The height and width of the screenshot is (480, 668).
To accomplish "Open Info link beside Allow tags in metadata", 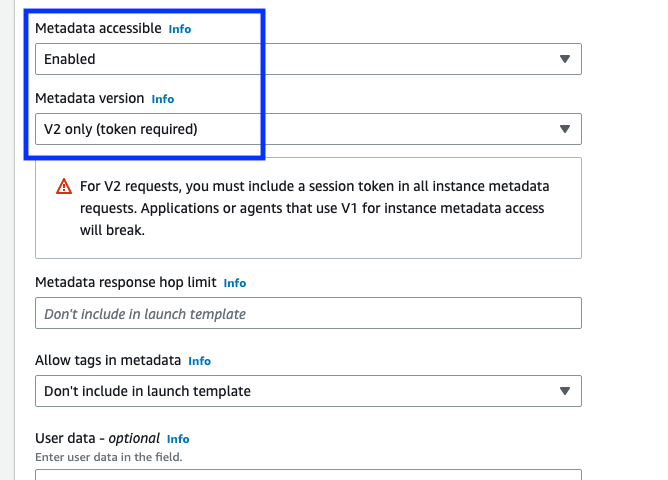I will tap(199, 361).
